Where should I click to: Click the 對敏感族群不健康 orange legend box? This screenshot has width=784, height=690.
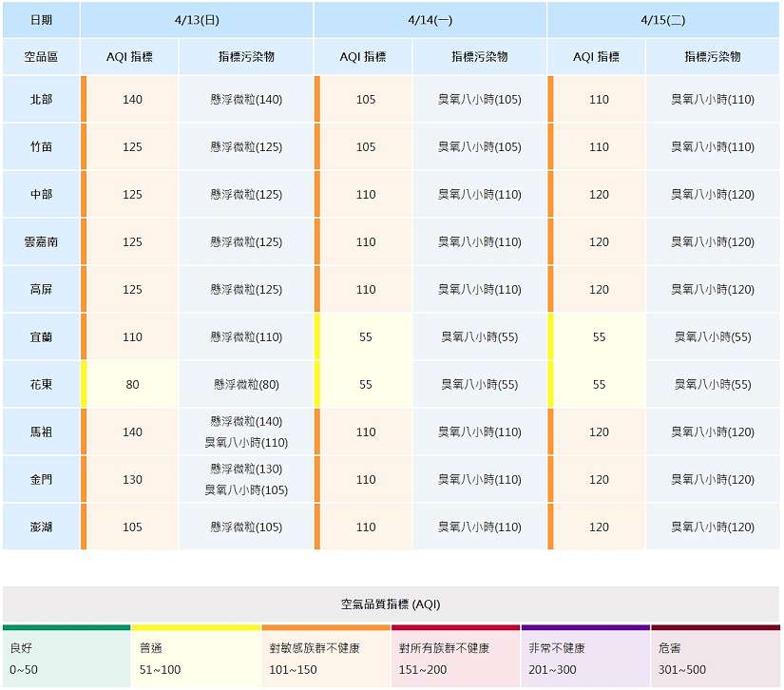tap(325, 658)
